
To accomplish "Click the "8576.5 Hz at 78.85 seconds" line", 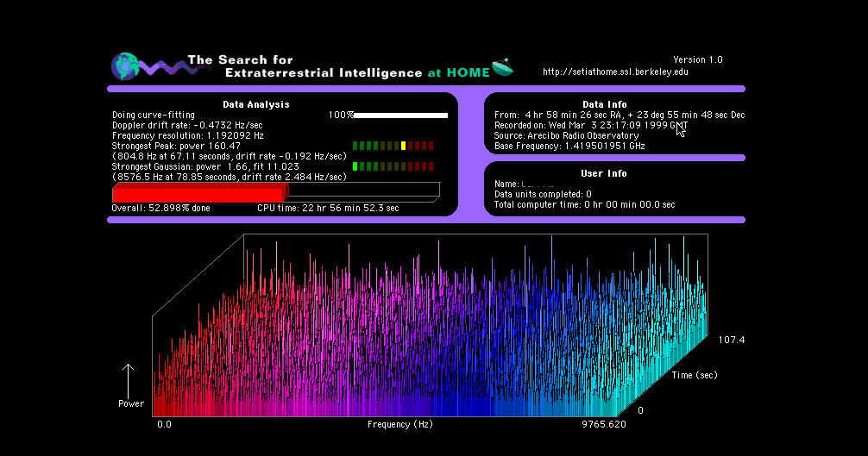I will coord(230,177).
